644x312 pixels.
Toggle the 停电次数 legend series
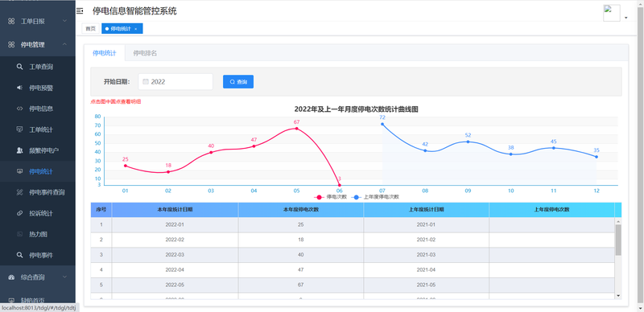coord(330,197)
